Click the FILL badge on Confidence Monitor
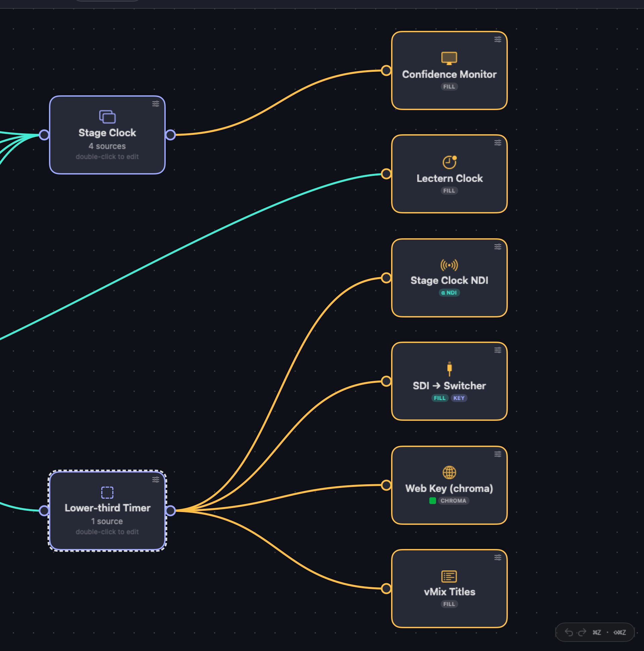Screen dimensions: 644x651 click(x=449, y=87)
